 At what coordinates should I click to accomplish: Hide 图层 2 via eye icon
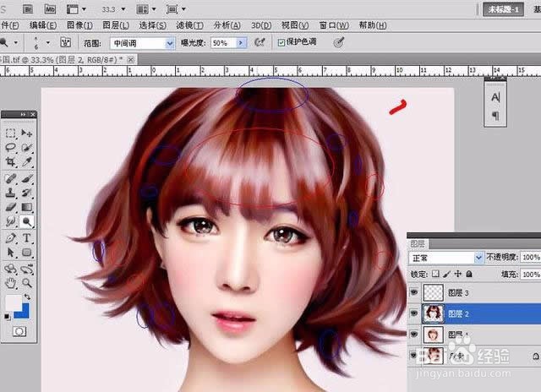point(413,313)
